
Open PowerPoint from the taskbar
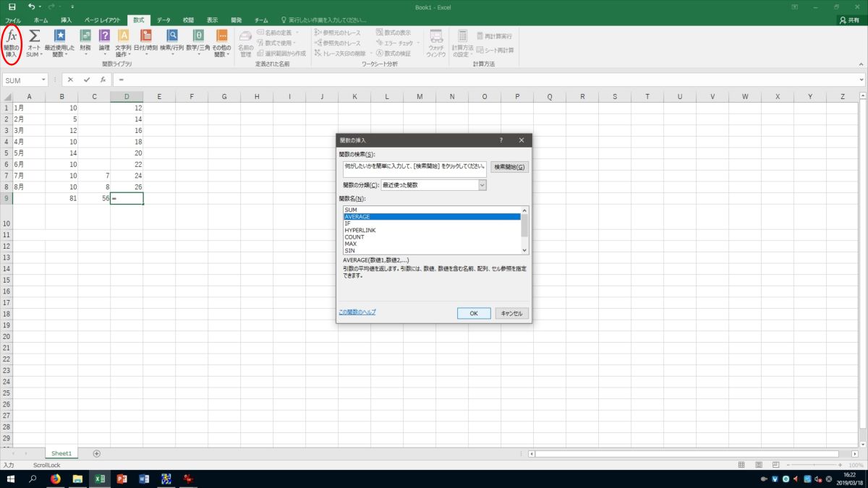122,479
